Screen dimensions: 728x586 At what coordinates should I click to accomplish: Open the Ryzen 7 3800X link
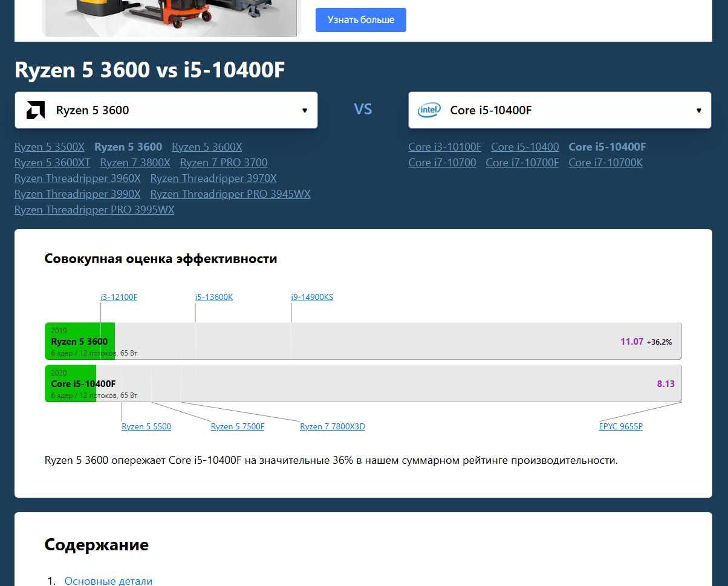(x=135, y=163)
